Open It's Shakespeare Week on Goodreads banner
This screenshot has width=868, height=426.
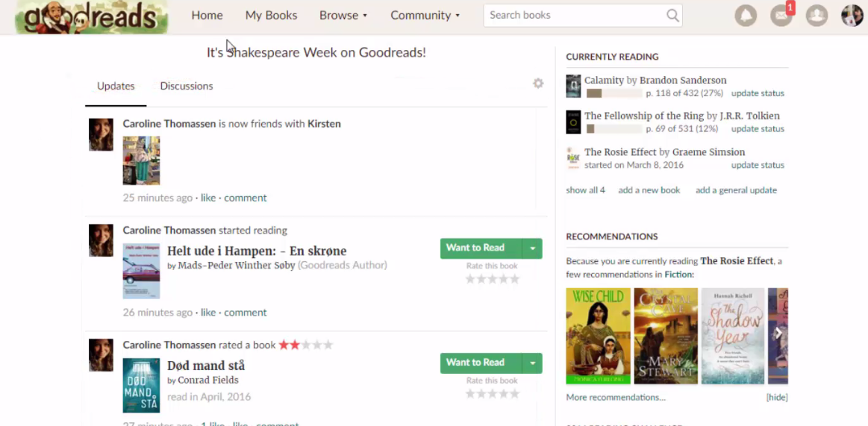tap(316, 52)
